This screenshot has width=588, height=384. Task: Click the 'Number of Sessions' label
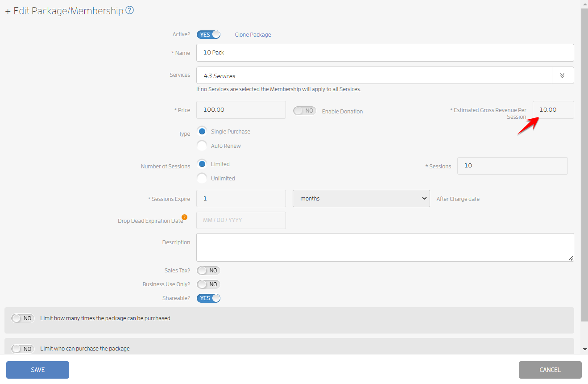click(x=166, y=166)
